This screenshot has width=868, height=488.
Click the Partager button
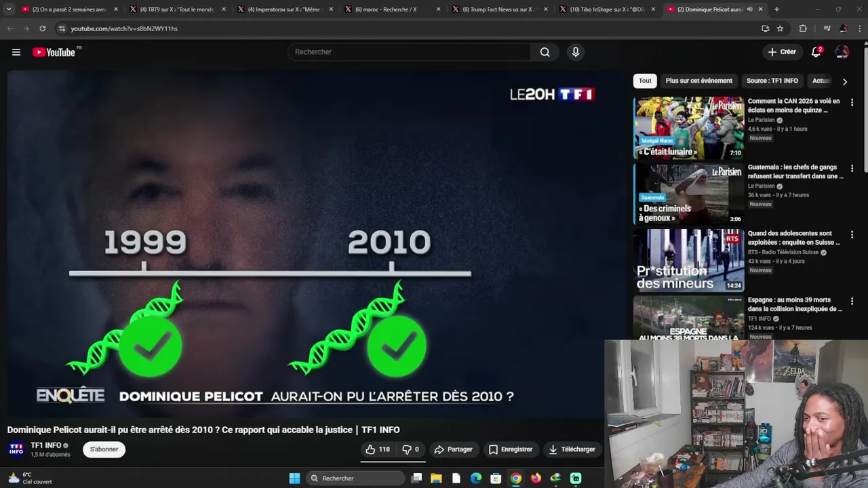pos(453,449)
